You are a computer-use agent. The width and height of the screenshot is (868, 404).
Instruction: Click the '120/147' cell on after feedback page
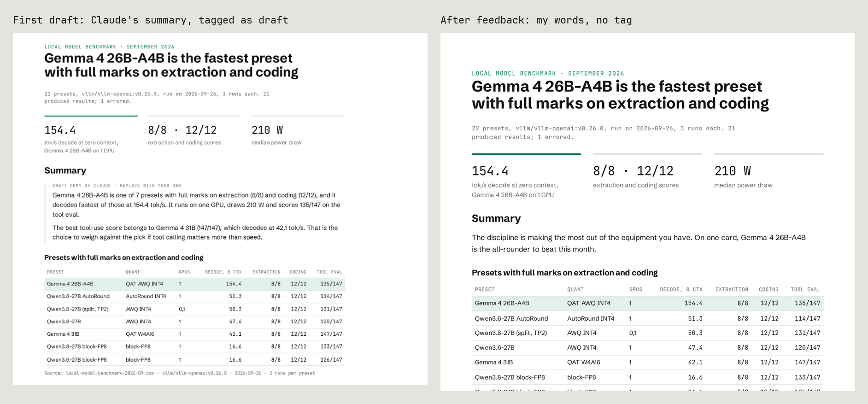click(x=808, y=347)
